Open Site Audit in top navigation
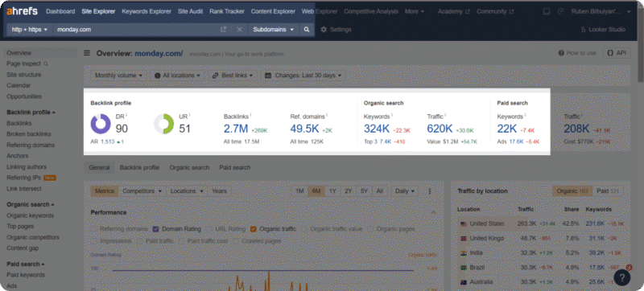This screenshot has width=644, height=291. tap(190, 11)
